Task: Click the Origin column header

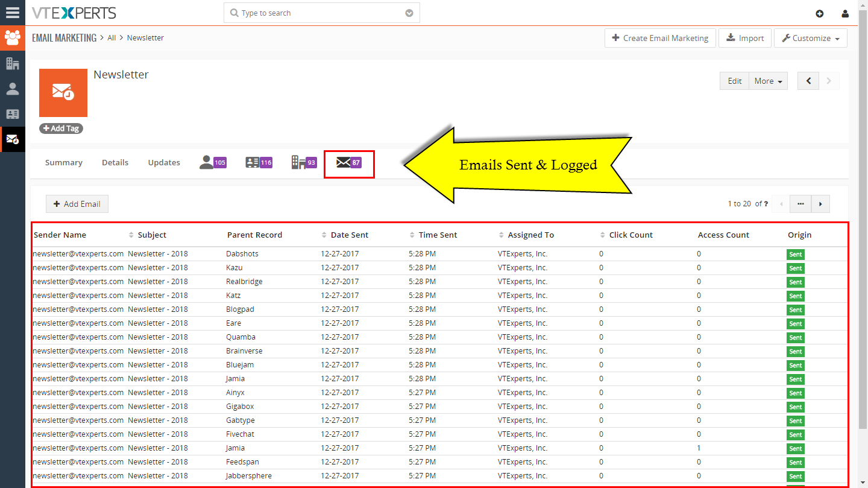Action: [799, 235]
